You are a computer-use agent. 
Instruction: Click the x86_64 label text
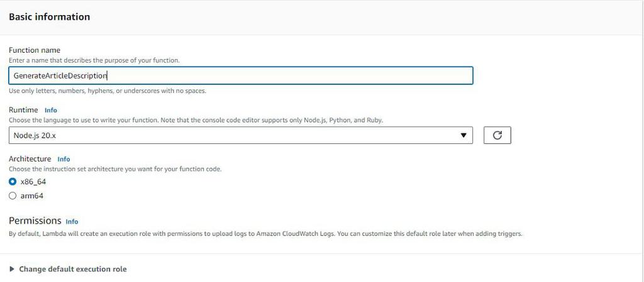tap(33, 182)
